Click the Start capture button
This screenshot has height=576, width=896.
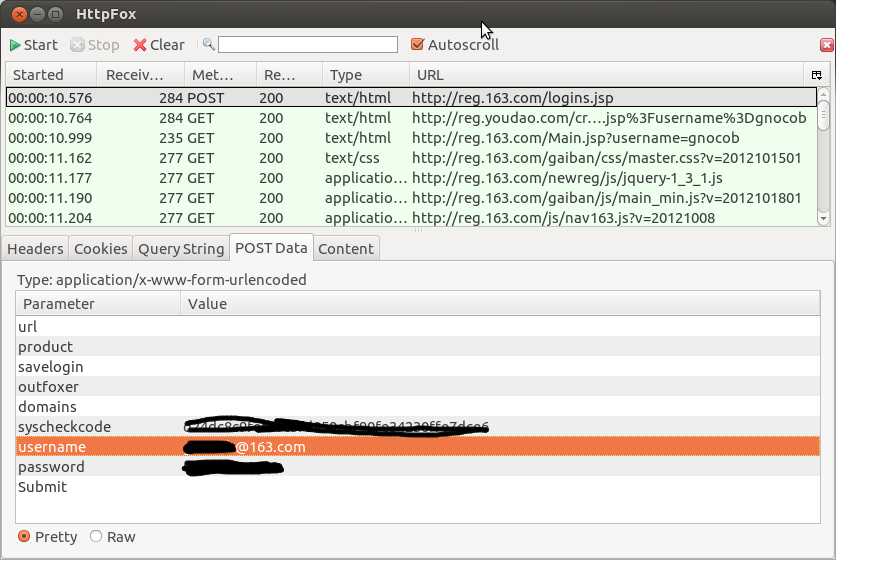pos(34,45)
